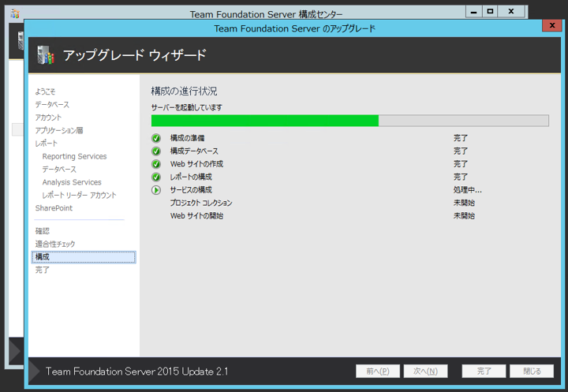The height and width of the screenshot is (392, 568).
Task: Maximize the 構成センター window
Action: [x=490, y=12]
